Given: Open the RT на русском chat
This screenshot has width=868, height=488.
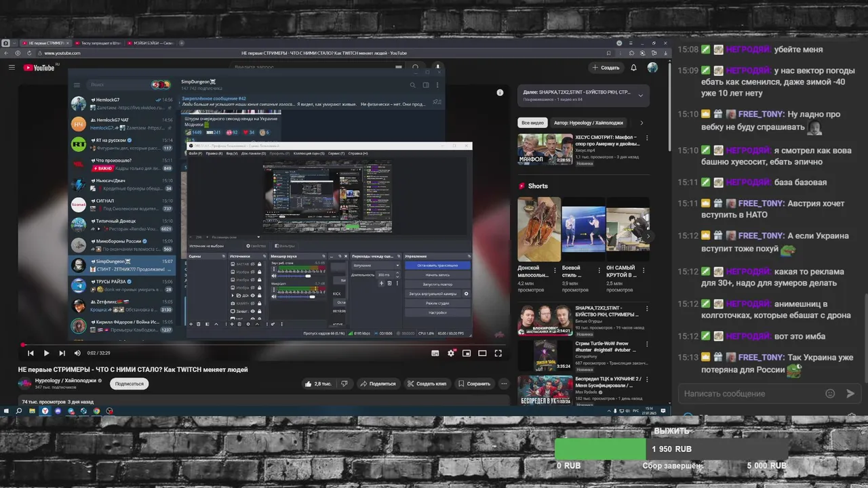Looking at the screenshot, I should point(122,144).
